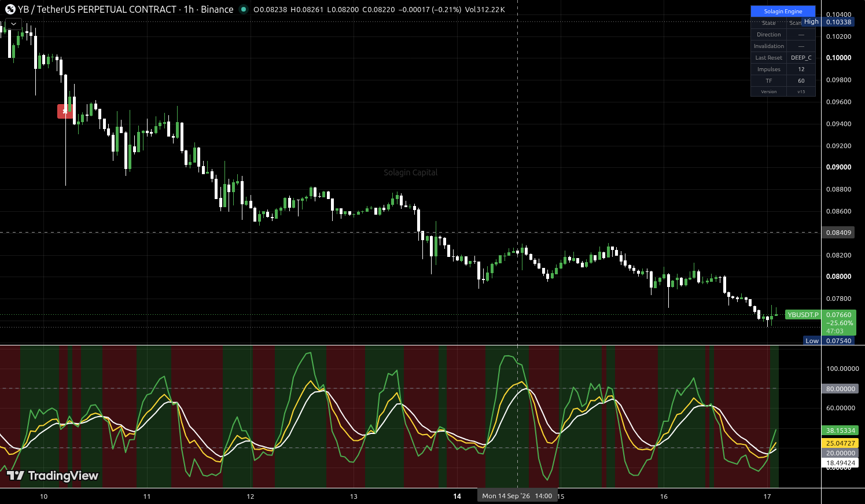Viewport: 865px width, 504px height.
Task: Click the 0.09000 price scale label
Action: pyautogui.click(x=838, y=167)
